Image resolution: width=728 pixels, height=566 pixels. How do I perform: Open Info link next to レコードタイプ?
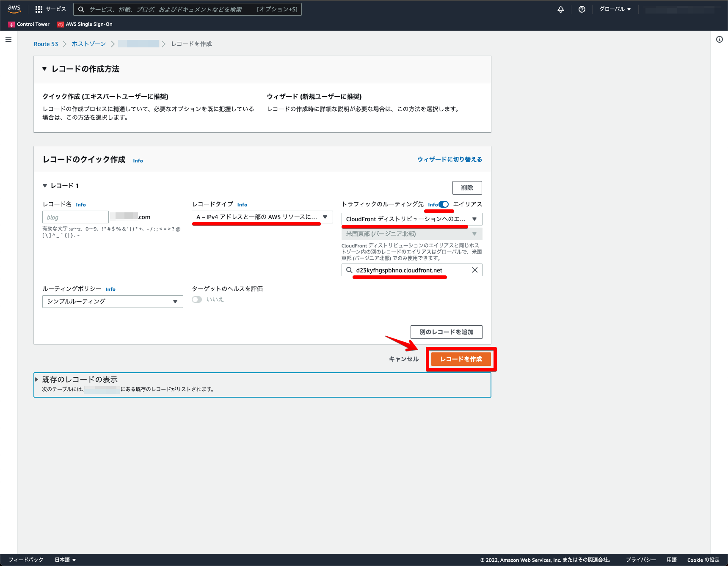point(242,205)
